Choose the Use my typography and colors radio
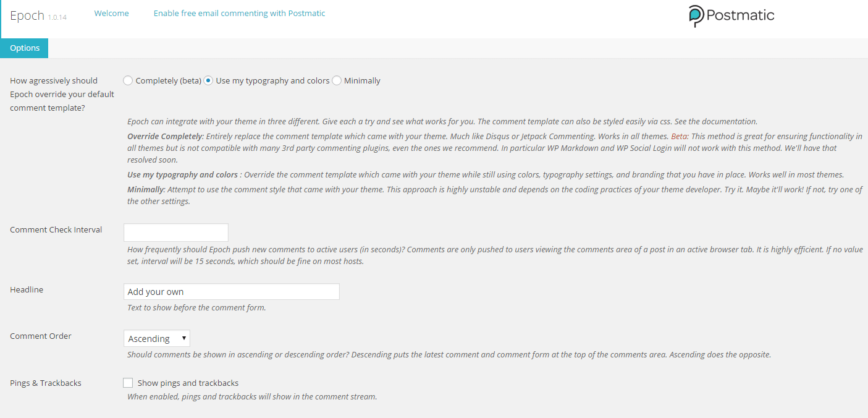Image resolution: width=868 pixels, height=418 pixels. [x=208, y=80]
